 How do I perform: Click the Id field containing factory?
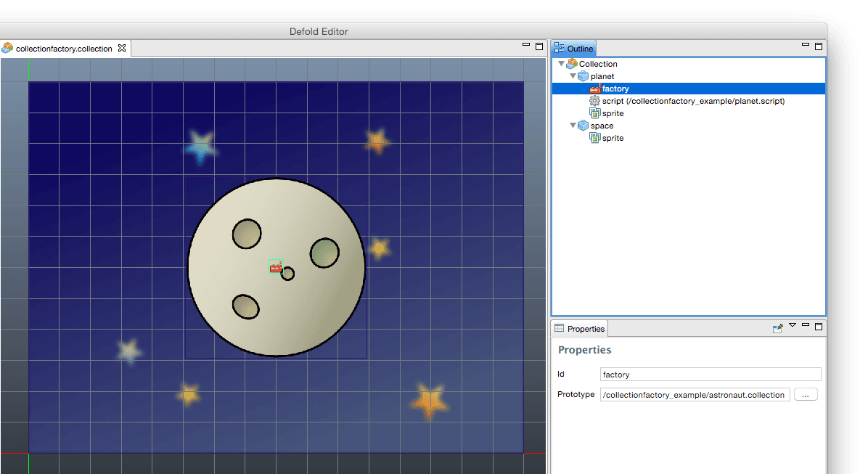click(x=711, y=375)
